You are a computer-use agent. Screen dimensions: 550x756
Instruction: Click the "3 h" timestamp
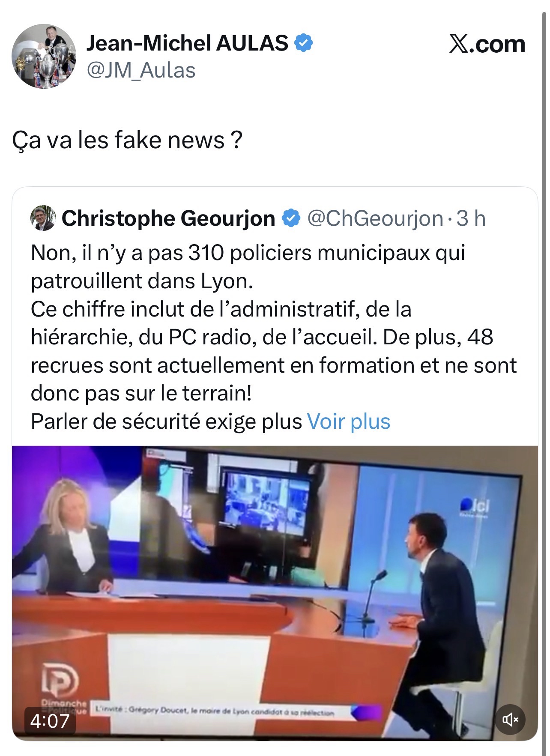pos(471,218)
